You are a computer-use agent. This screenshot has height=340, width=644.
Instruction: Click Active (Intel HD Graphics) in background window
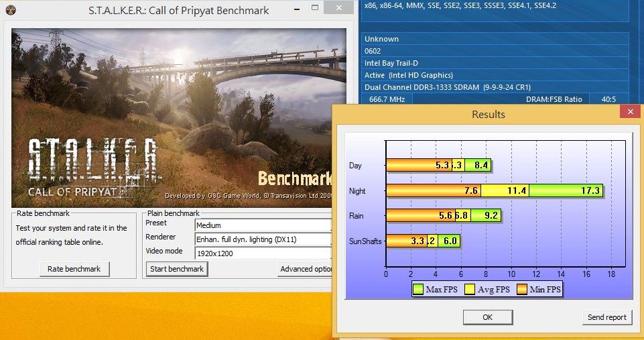click(x=409, y=75)
